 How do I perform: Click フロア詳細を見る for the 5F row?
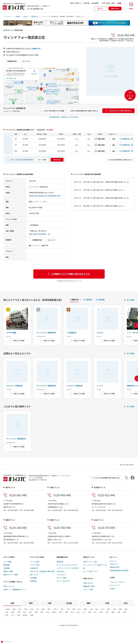click(126, 139)
